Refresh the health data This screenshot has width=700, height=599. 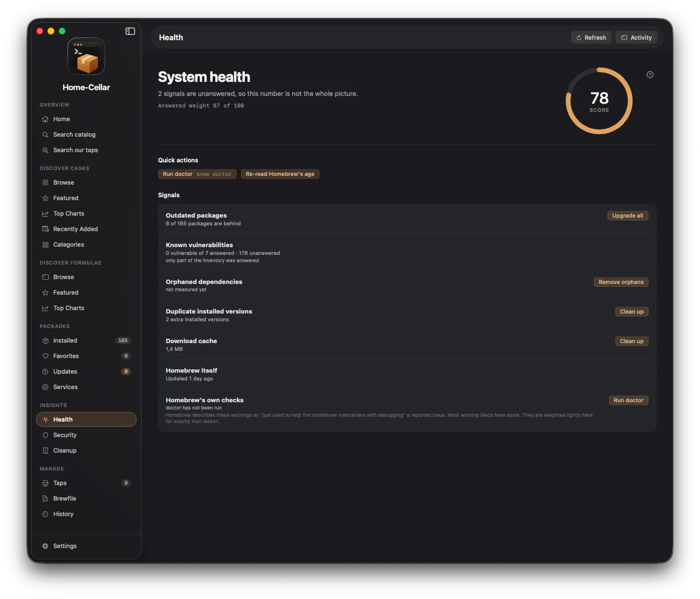[591, 38]
